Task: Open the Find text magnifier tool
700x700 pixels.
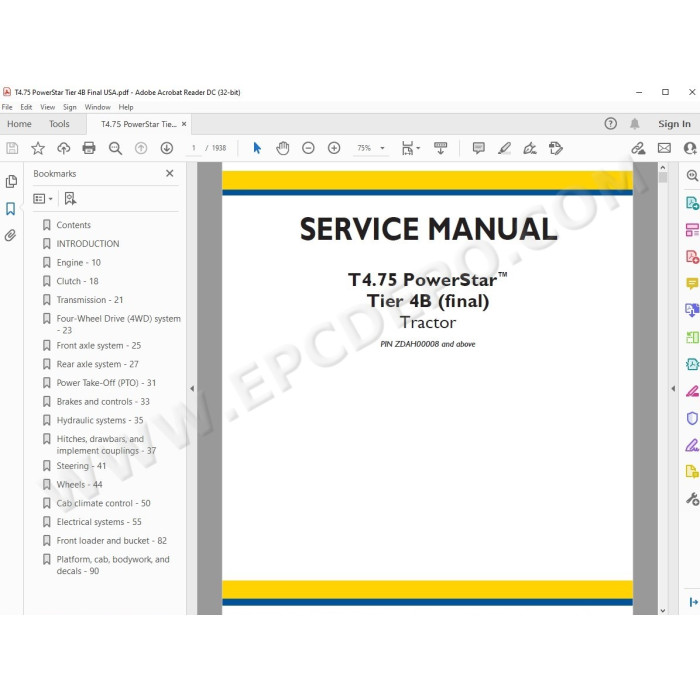Action: click(x=115, y=148)
